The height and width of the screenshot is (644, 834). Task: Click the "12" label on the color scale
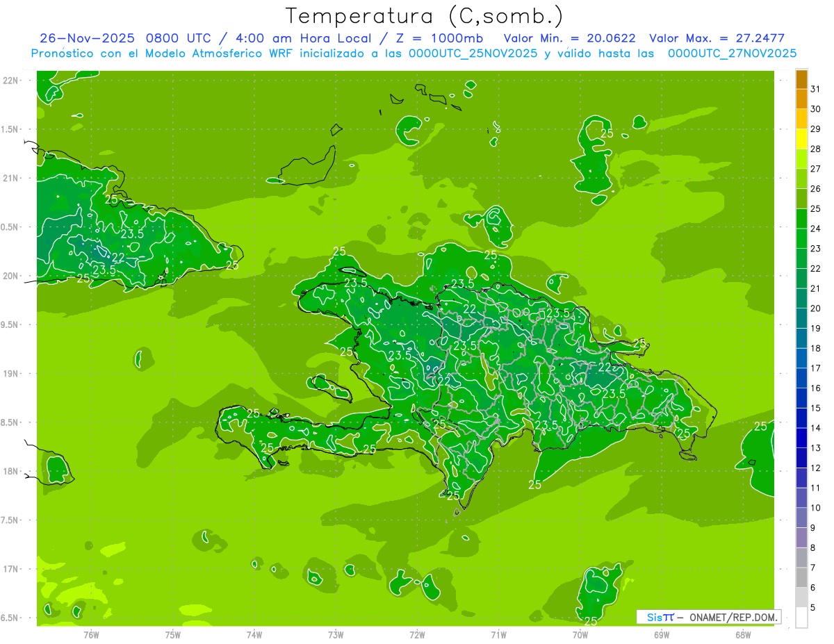(816, 468)
